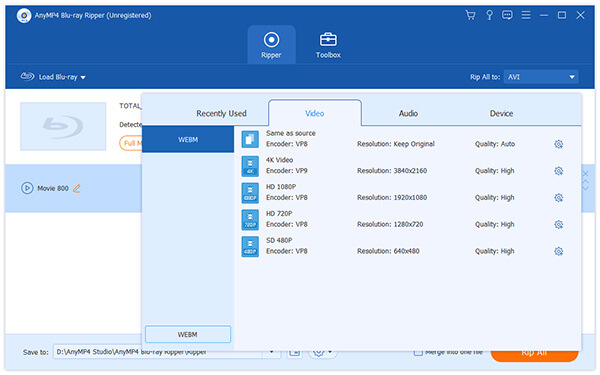
Task: Click Quality: Auto text
Action: 495,144
